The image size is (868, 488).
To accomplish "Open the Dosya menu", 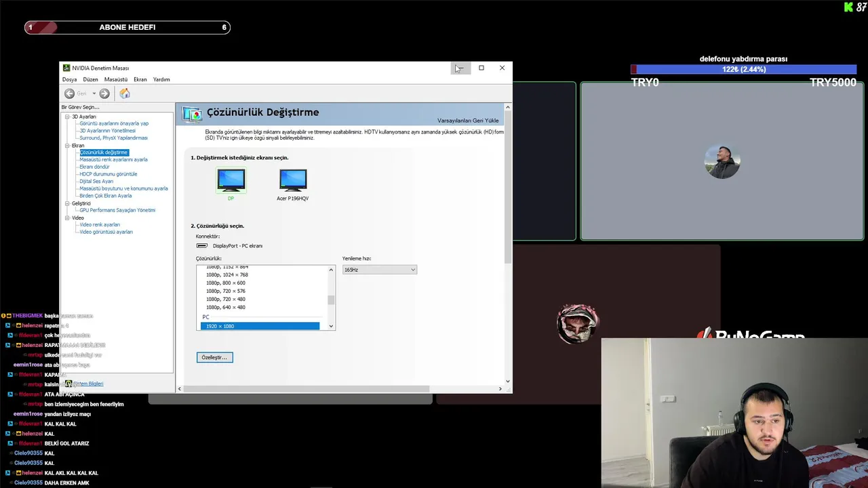I will click(x=70, y=79).
